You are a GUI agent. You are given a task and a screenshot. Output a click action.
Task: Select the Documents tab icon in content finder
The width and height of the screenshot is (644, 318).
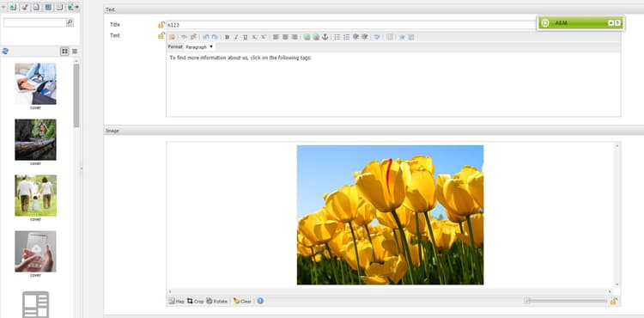click(x=36, y=7)
